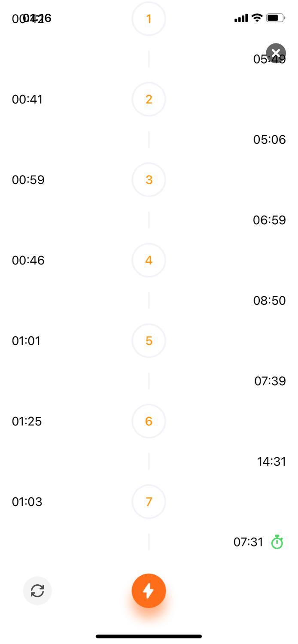
Task: Select contraction circle number 5
Action: coord(149,340)
